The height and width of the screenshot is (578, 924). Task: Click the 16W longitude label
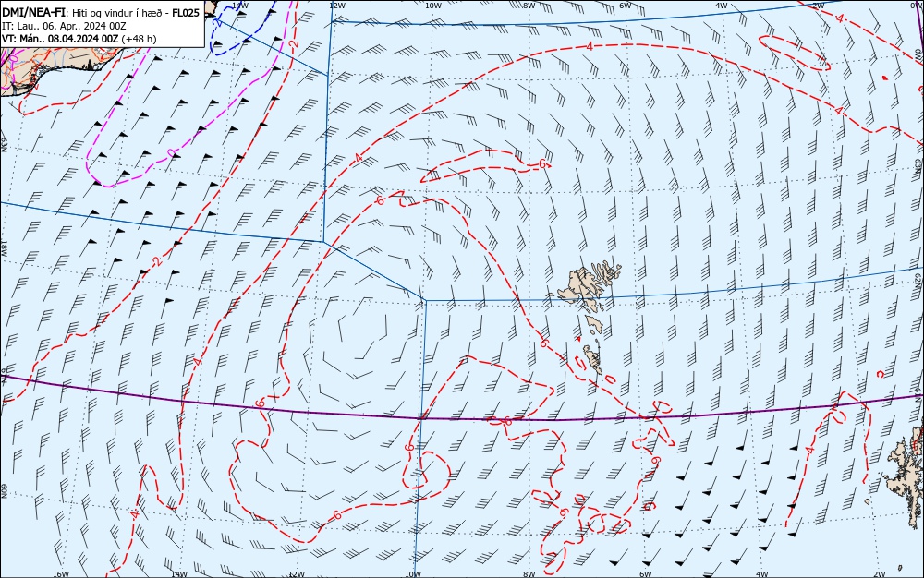pos(61,574)
